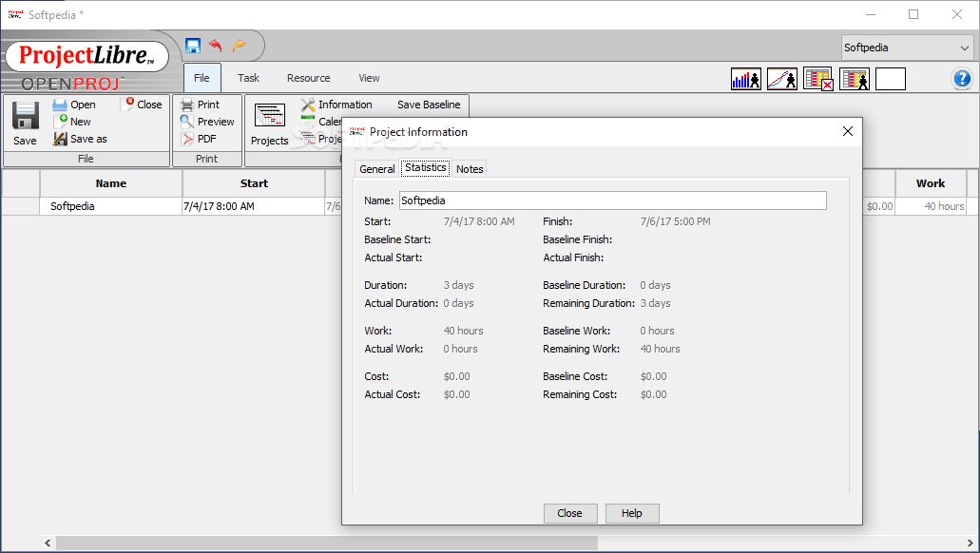The height and width of the screenshot is (553, 980).
Task: Click the scrollbar left arrow
Action: pos(48,543)
